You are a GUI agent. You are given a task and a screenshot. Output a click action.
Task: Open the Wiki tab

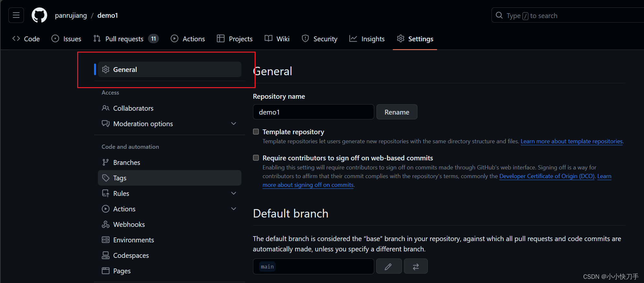277,39
